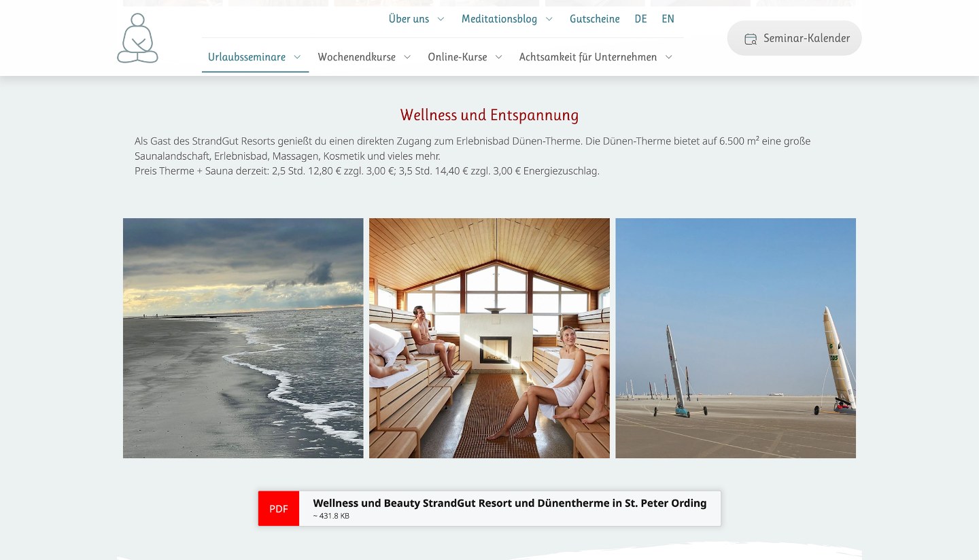The height and width of the screenshot is (560, 979).
Task: Switch language to EN
Action: [x=668, y=19]
